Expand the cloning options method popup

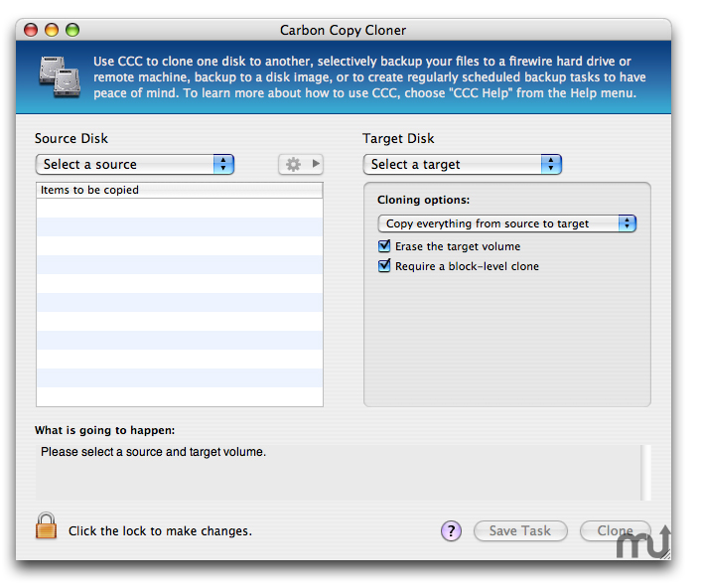tap(507, 223)
